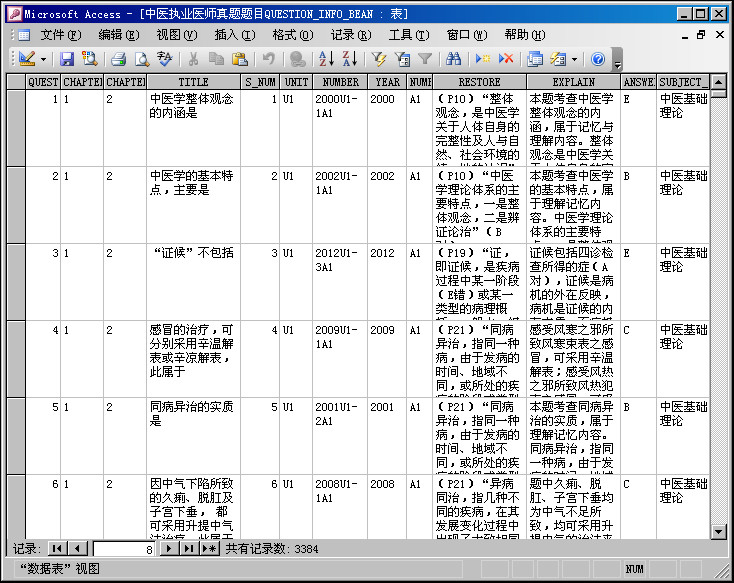Run the Spelling check icon
734x583 pixels.
(x=164, y=59)
